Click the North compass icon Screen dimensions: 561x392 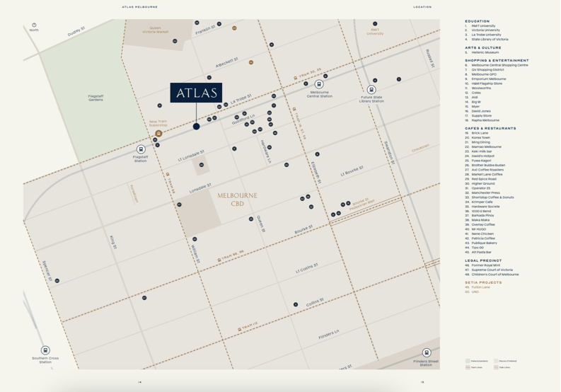(x=34, y=25)
